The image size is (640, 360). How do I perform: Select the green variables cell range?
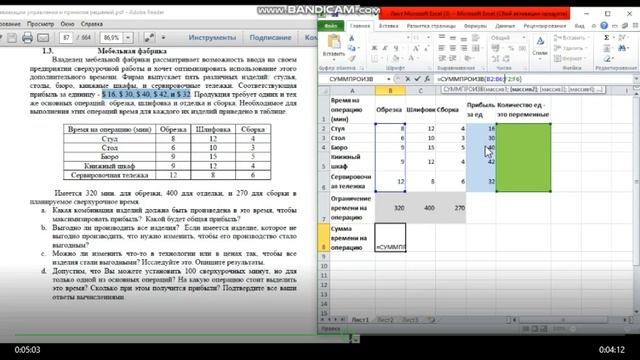pyautogui.click(x=523, y=158)
